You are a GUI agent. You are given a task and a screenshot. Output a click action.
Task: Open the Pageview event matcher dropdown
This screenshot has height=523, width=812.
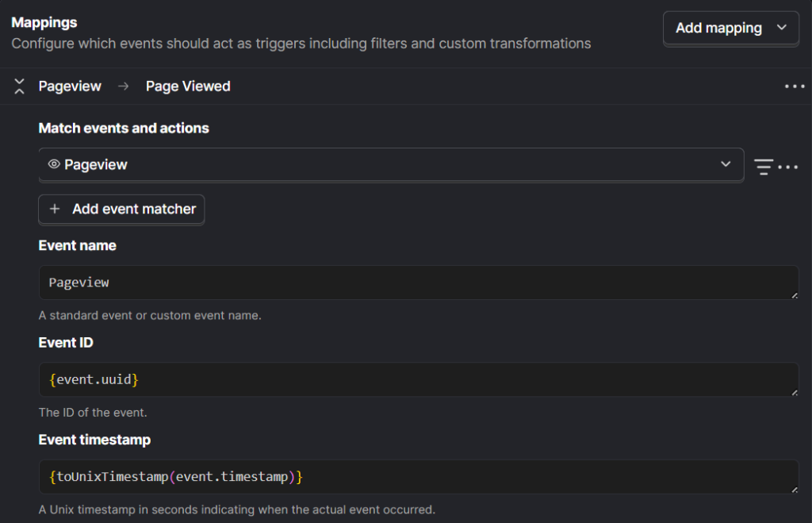(390, 164)
